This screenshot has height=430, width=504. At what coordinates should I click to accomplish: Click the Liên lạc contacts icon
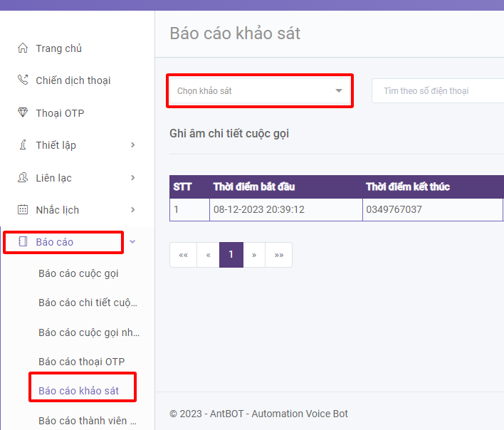(23, 177)
